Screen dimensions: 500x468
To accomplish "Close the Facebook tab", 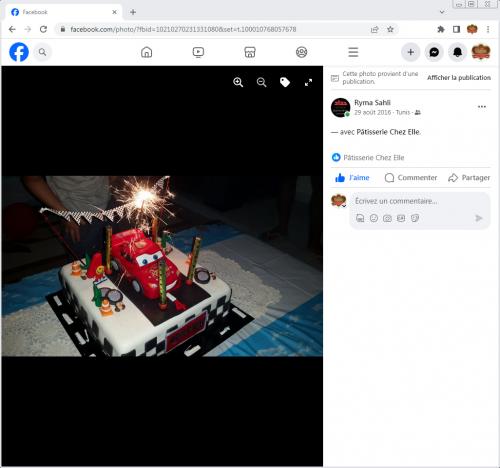I will click(x=114, y=12).
